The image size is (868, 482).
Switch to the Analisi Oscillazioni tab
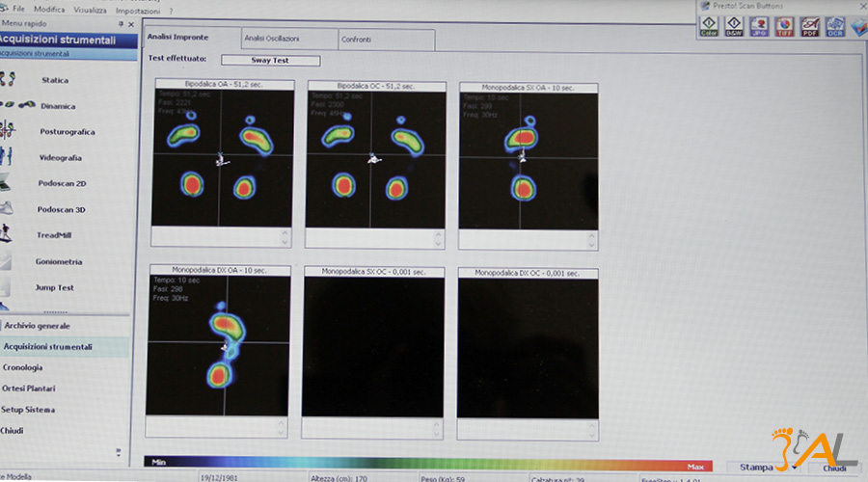(289, 39)
